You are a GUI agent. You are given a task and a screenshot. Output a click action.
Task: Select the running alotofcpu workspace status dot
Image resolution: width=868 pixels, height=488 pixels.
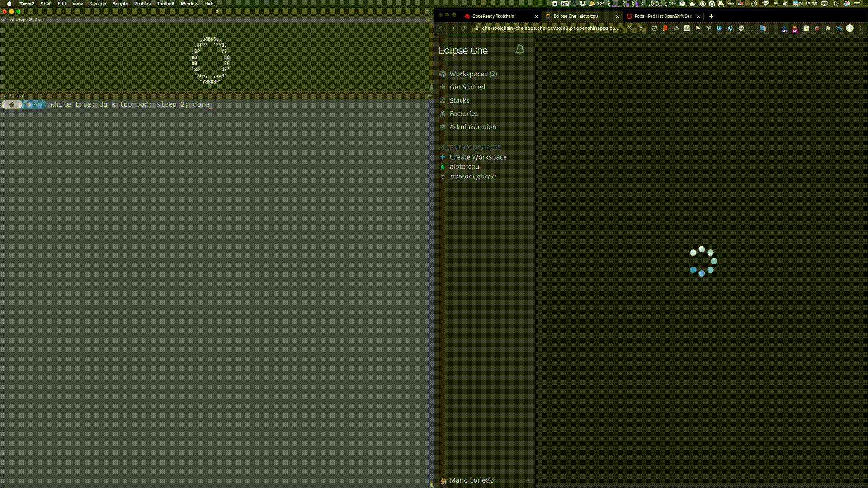tap(443, 167)
